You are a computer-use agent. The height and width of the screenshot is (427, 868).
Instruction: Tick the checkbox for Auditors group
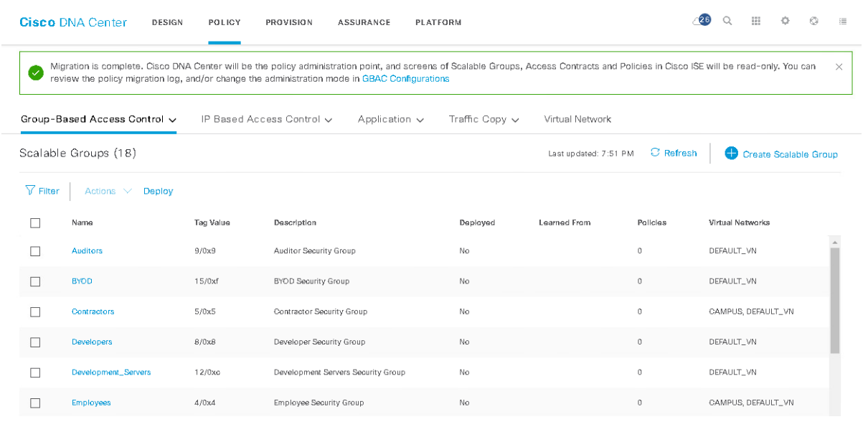35,251
